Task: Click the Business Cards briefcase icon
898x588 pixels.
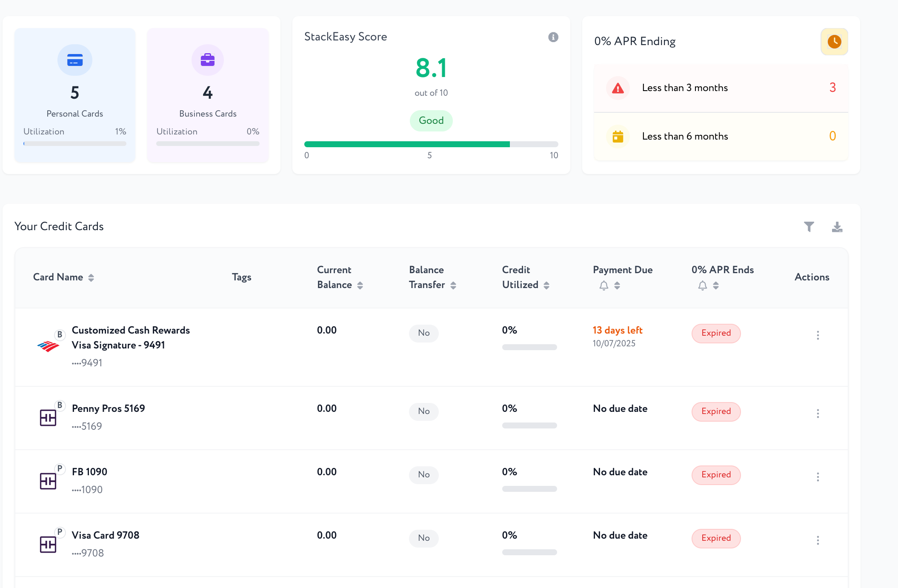Action: tap(208, 60)
